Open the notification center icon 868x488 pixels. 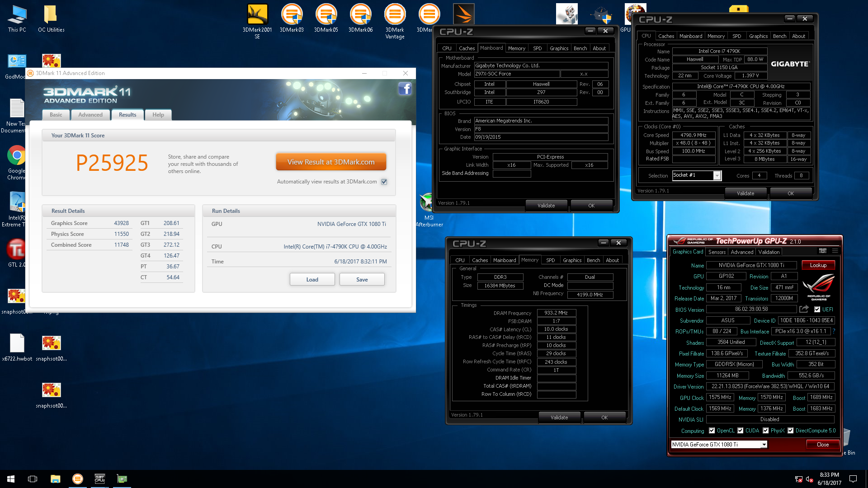[x=853, y=479]
